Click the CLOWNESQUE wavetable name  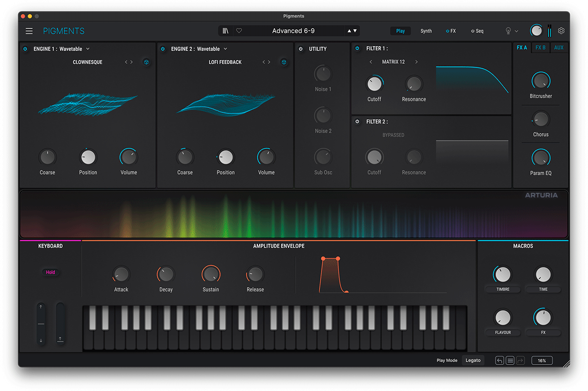[88, 62]
